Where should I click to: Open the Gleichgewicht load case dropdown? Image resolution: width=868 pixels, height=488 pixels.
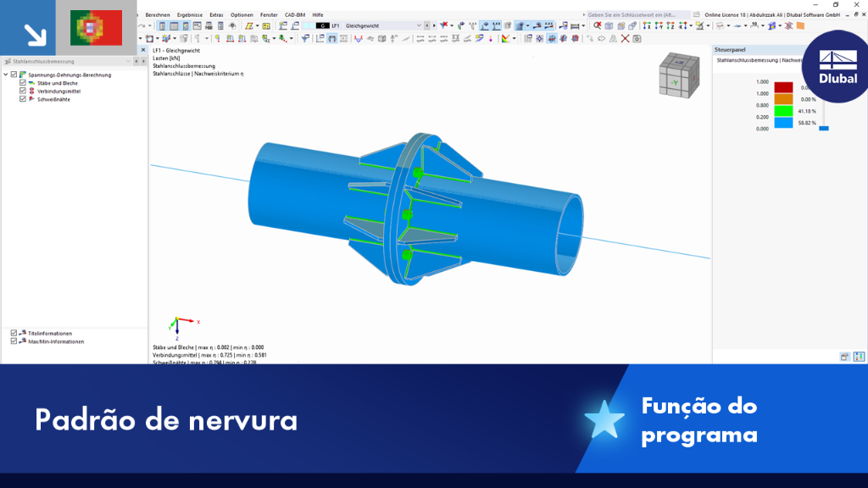pyautogui.click(x=419, y=25)
